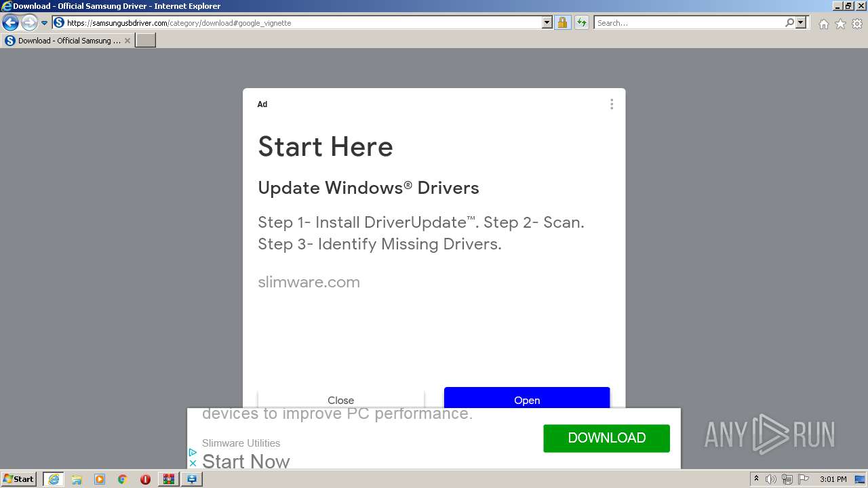
Task: Click the Start Here headline
Action: pyautogui.click(x=325, y=146)
